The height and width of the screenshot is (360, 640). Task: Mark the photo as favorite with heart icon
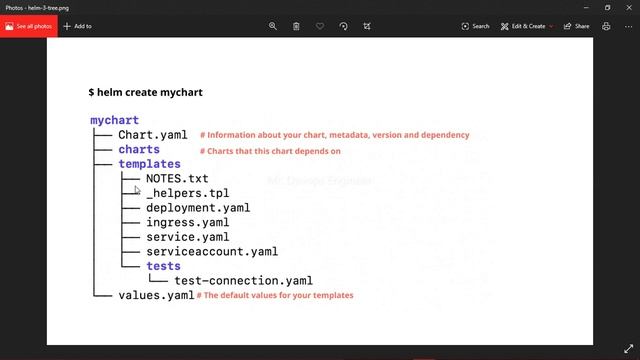[320, 26]
